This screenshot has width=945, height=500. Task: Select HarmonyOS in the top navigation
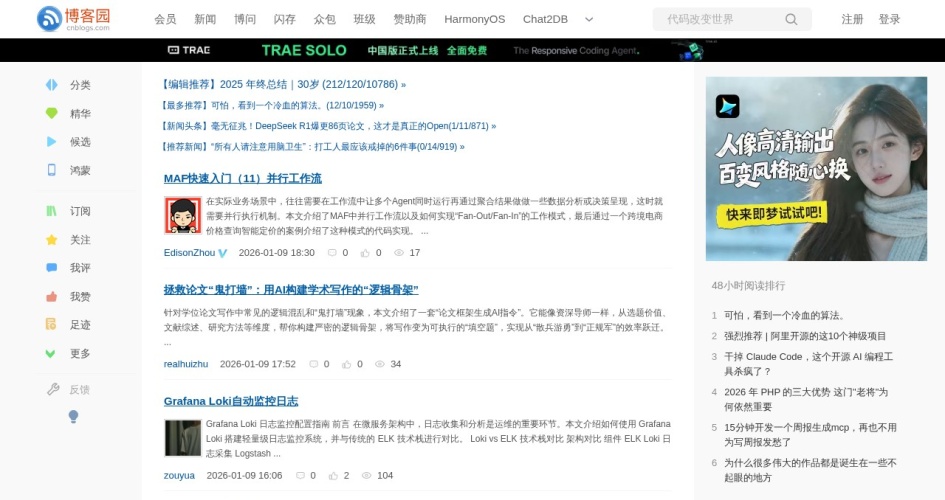click(x=474, y=19)
